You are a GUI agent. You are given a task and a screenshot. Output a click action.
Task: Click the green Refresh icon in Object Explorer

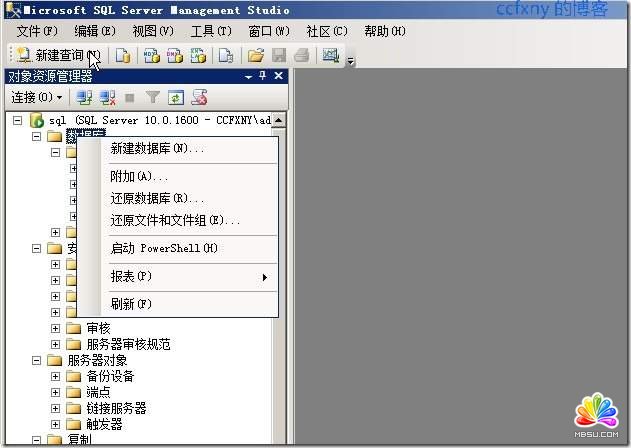point(176,97)
